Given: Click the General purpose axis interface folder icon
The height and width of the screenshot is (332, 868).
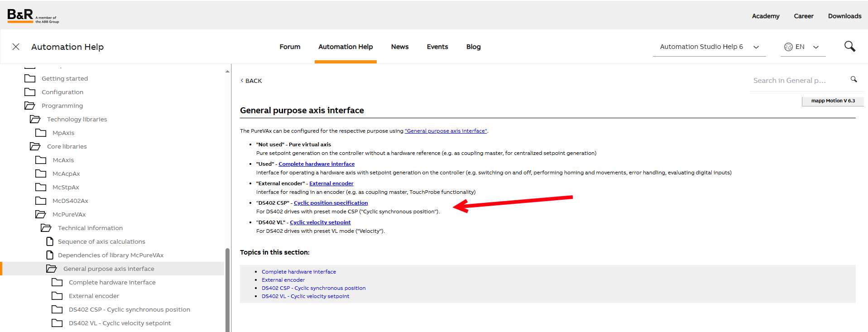Looking at the screenshot, I should tap(52, 269).
